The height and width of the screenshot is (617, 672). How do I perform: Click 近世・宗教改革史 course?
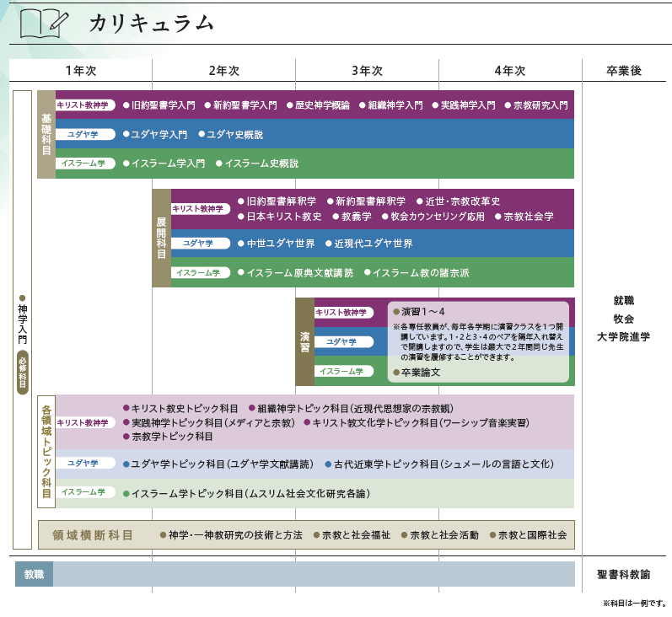[x=459, y=201]
